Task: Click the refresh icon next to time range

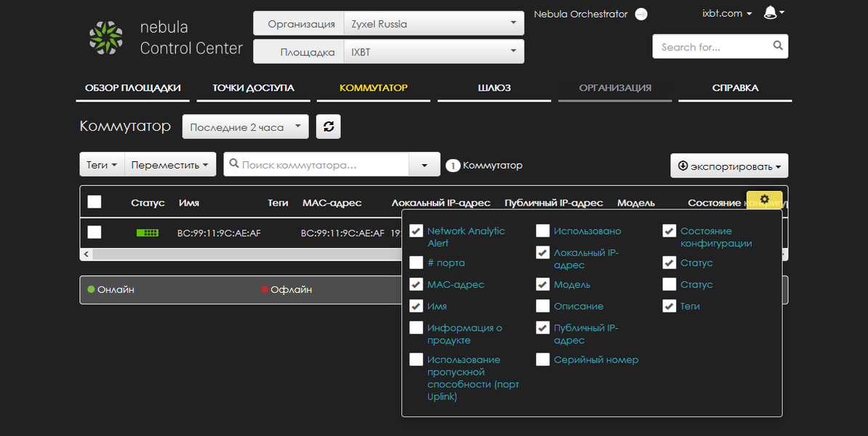Action: [329, 126]
